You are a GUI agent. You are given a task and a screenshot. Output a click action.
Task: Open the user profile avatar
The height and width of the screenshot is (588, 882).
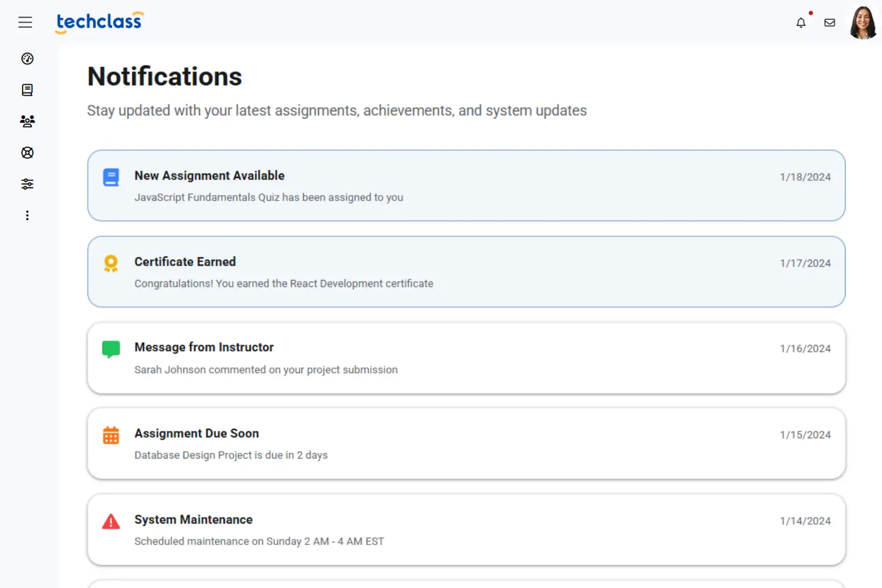click(863, 23)
